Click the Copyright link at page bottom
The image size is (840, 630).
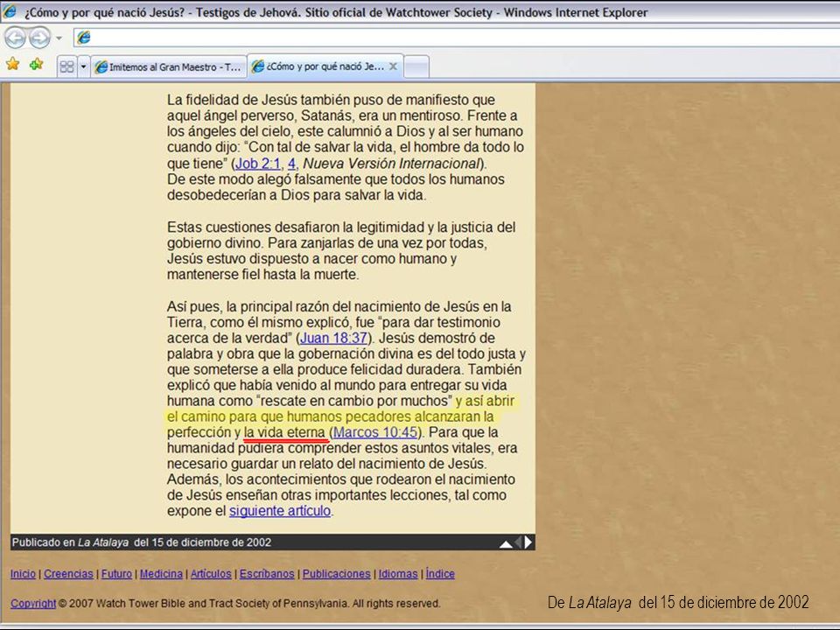click(x=33, y=603)
